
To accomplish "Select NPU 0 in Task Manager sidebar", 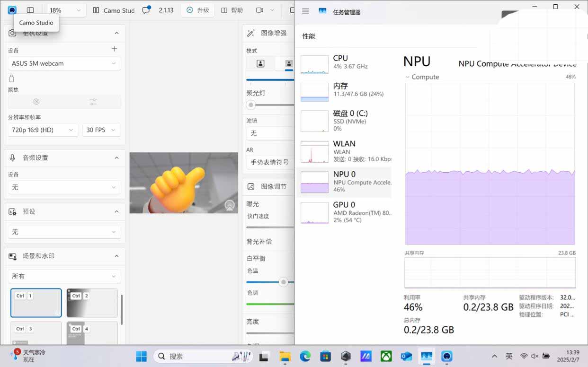I will 346,182.
